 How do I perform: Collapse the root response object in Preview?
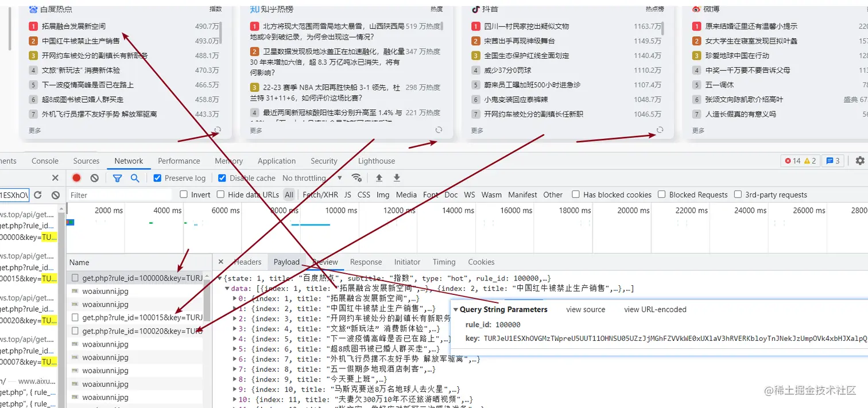pos(220,278)
